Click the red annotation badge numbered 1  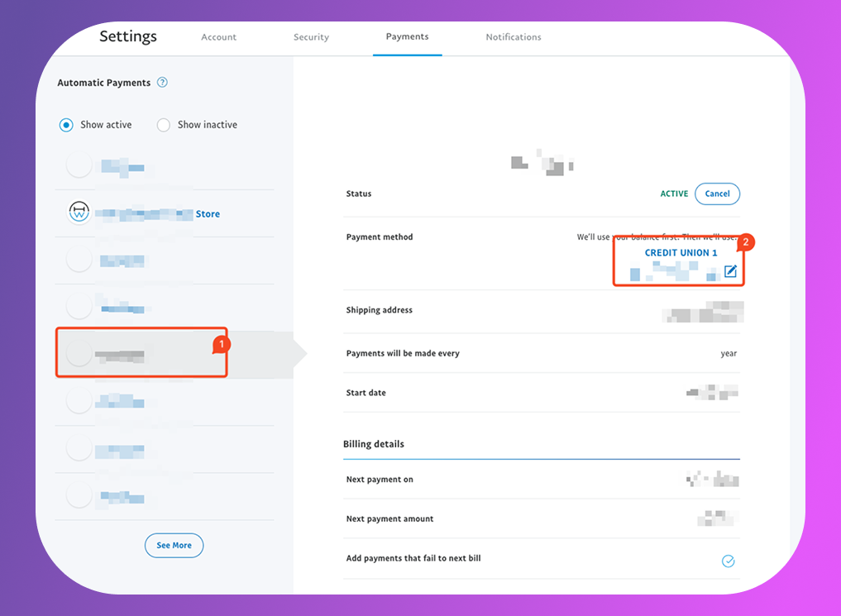coord(219,342)
